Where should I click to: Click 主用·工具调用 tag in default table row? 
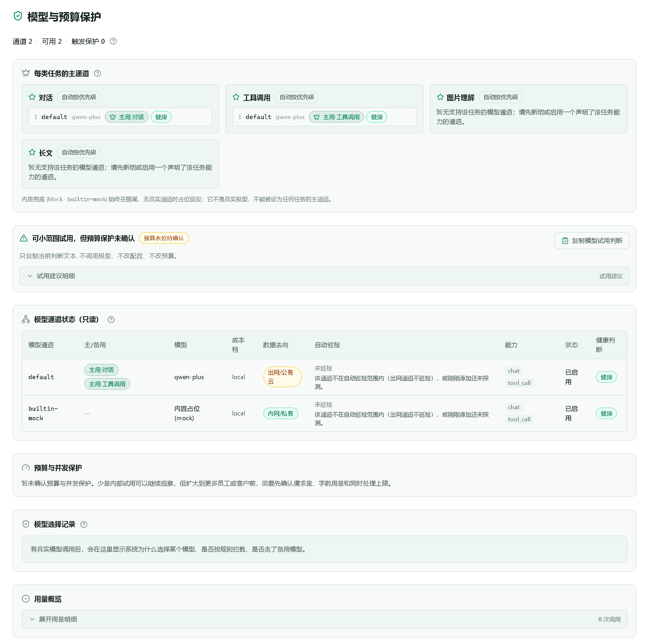tap(107, 384)
